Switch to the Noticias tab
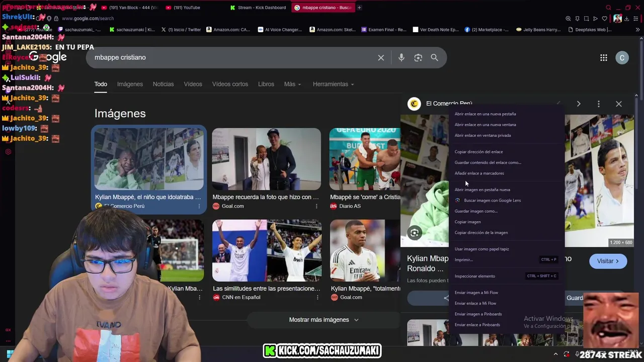The image size is (644, 362). (x=163, y=84)
